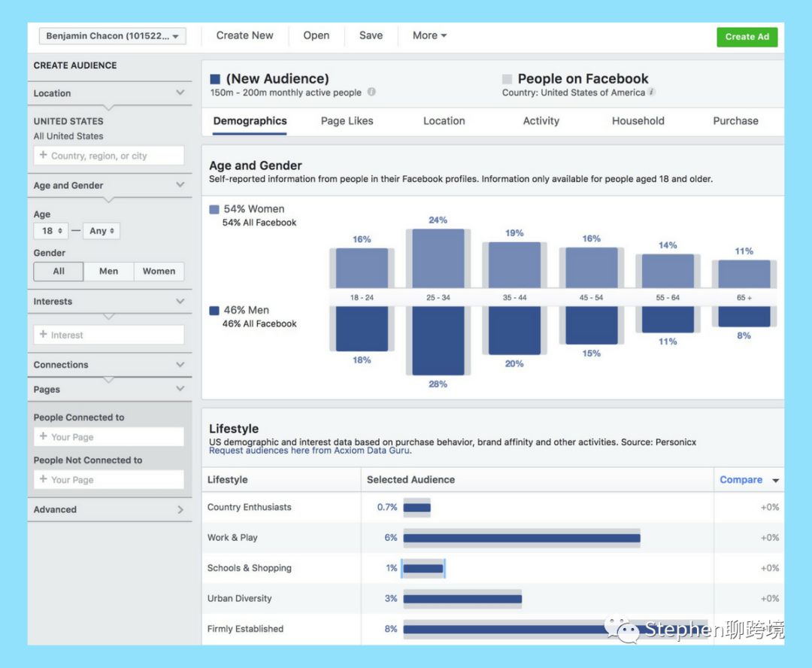Click the Women 65 + bar showing 11%
This screenshot has width=812, height=668.
pos(744,274)
